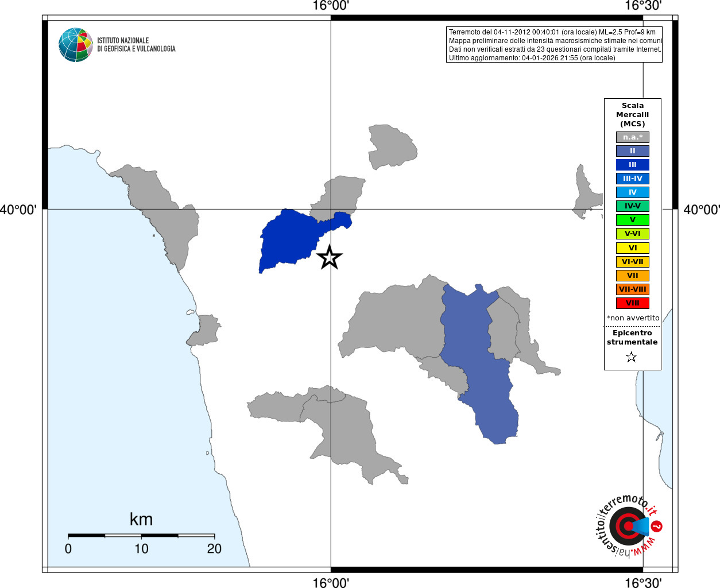Select the intensity III legend swatch

point(633,165)
